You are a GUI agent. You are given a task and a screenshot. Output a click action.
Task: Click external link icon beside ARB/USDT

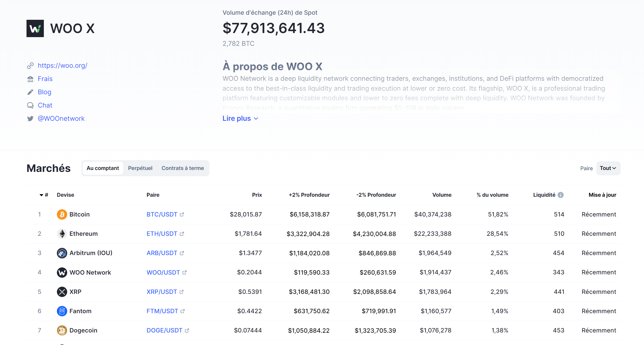click(182, 253)
